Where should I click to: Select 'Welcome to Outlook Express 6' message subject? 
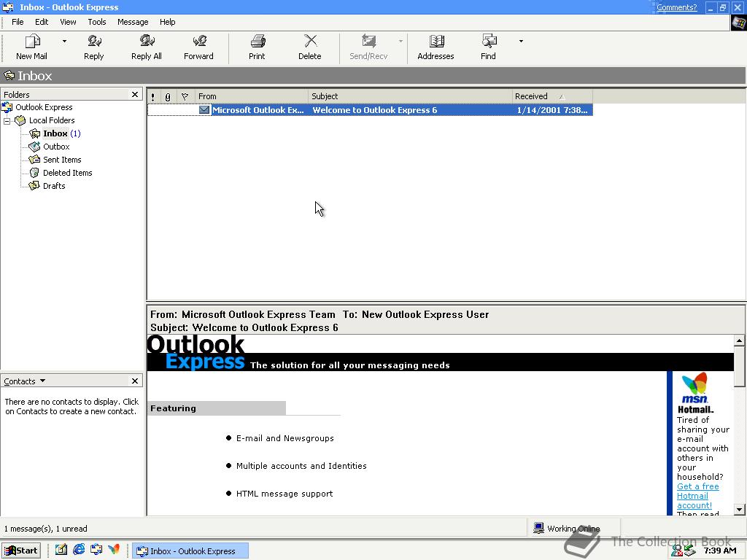pos(374,110)
